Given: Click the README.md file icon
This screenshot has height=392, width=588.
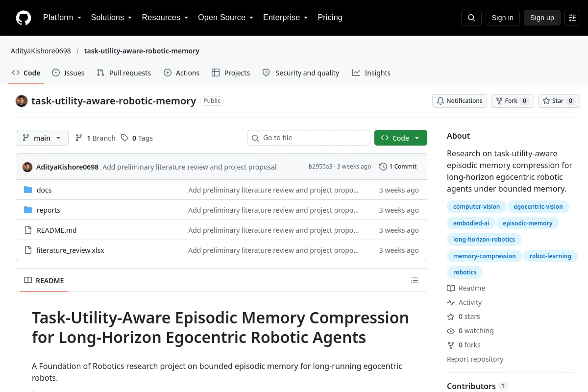Looking at the screenshot, I should point(28,230).
